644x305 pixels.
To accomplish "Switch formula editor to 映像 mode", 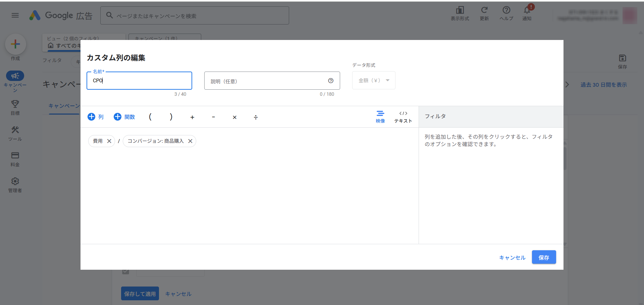I will [380, 117].
